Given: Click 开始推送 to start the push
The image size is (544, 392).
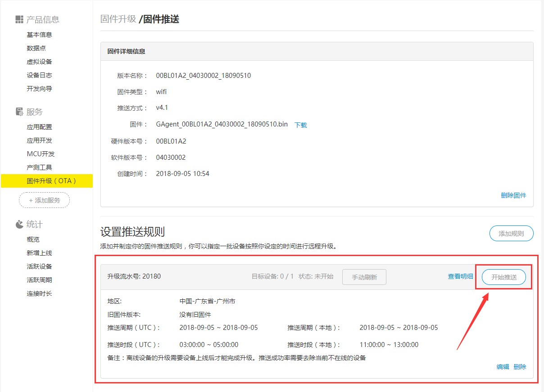Looking at the screenshot, I should point(503,277).
